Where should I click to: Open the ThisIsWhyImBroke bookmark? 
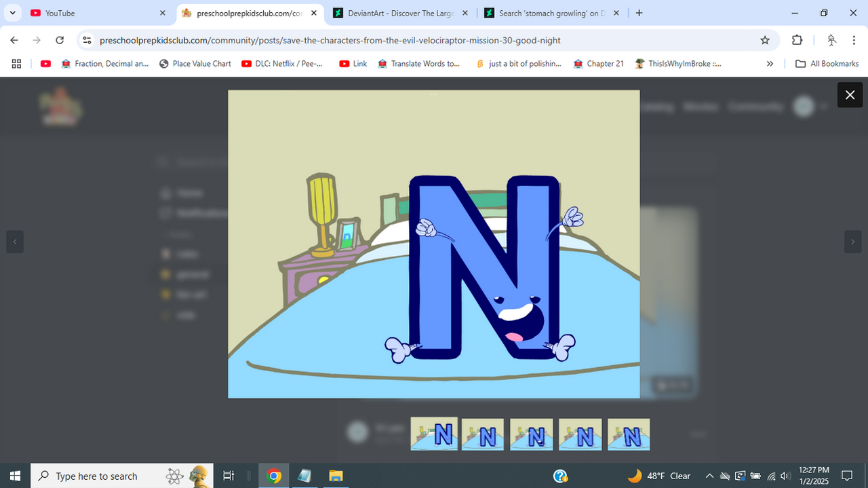(x=678, y=64)
